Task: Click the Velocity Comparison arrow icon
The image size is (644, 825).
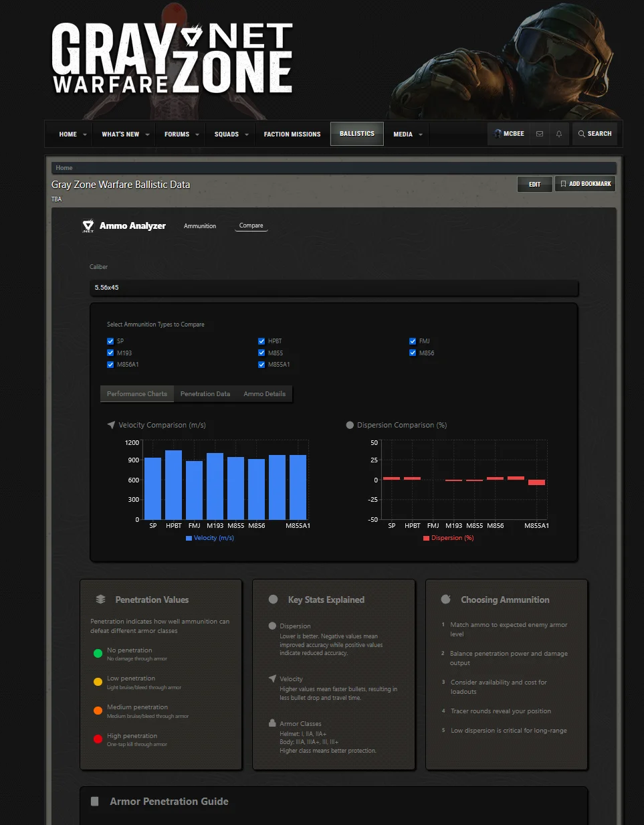Action: pyautogui.click(x=111, y=425)
